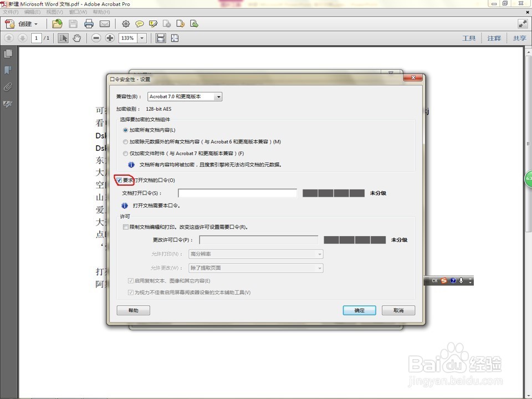This screenshot has height=399, width=532.
Task: Enable 限制文档编辑和打印 checkbox
Action: click(126, 227)
